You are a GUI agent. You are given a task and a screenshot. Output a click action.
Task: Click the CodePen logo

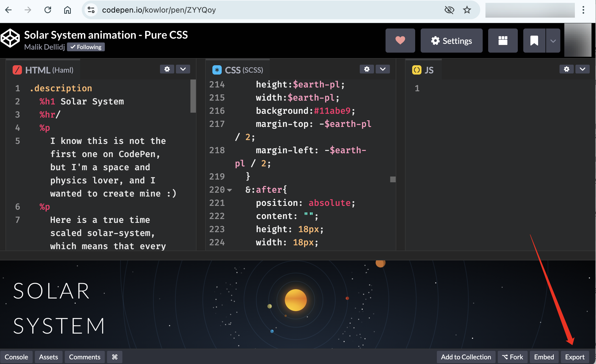10,38
